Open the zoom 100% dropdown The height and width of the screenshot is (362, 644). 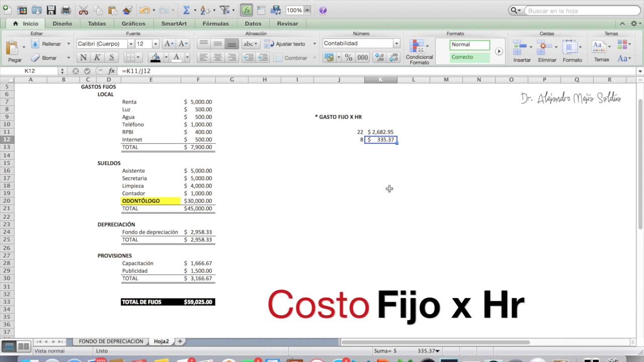coord(307,10)
